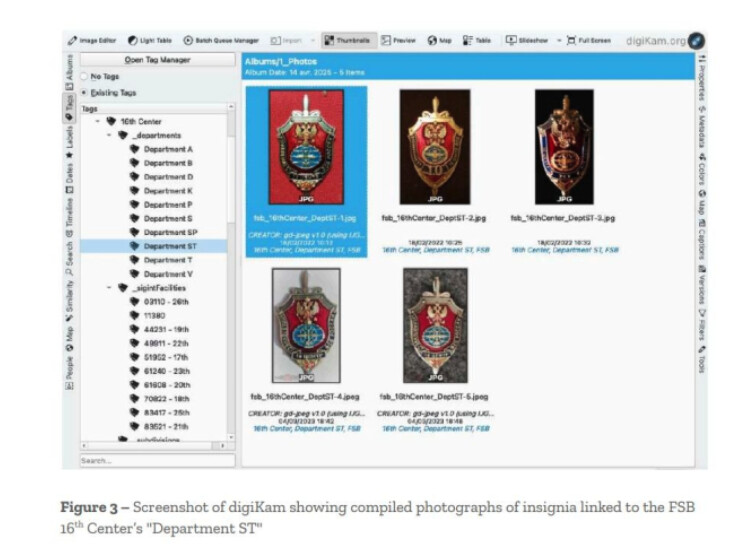Start the Slideshow
Image resolution: width=755 pixels, height=548 pixels.
pyautogui.click(x=527, y=40)
